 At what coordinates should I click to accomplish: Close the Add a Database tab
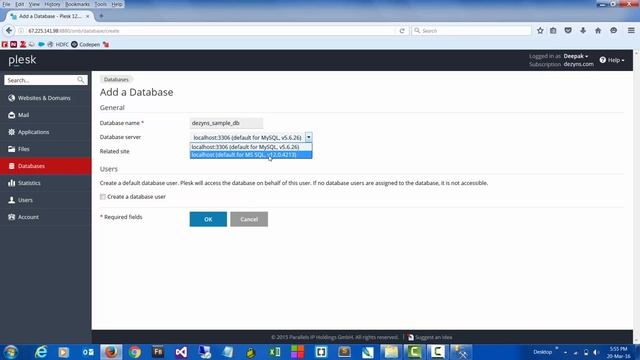(87, 16)
